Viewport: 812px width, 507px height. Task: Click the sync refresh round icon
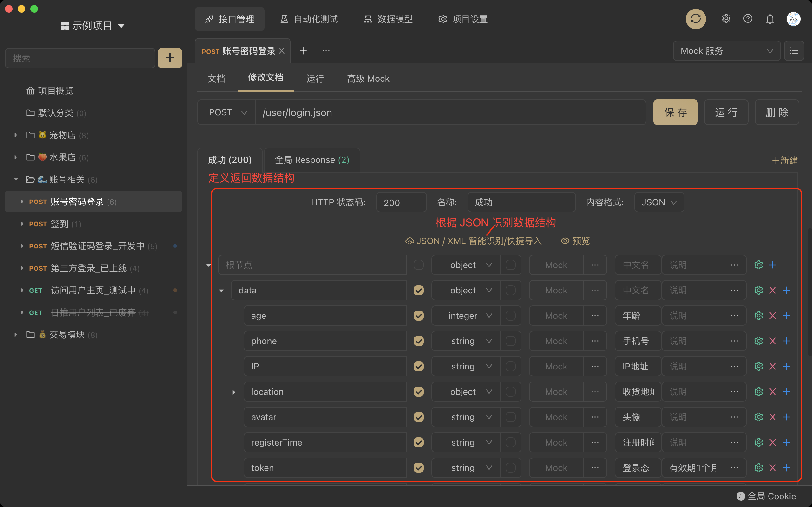click(696, 19)
